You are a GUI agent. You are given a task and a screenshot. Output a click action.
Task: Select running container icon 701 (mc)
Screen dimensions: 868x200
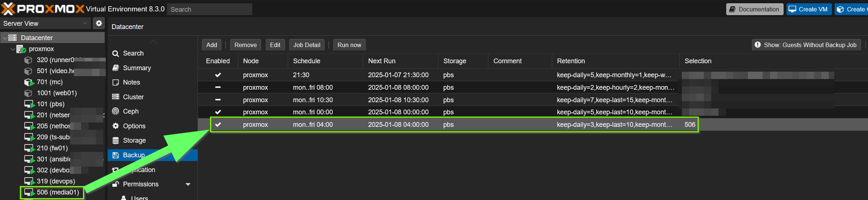tap(29, 82)
